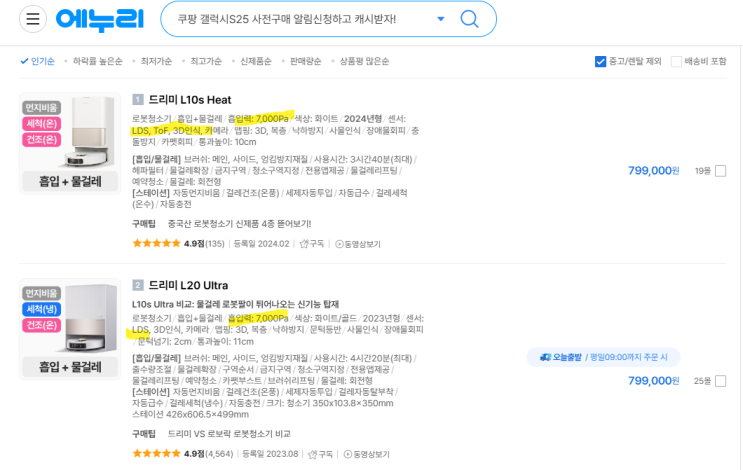Open the 드리미 L20 Ultra product thumbnail

tap(70, 330)
